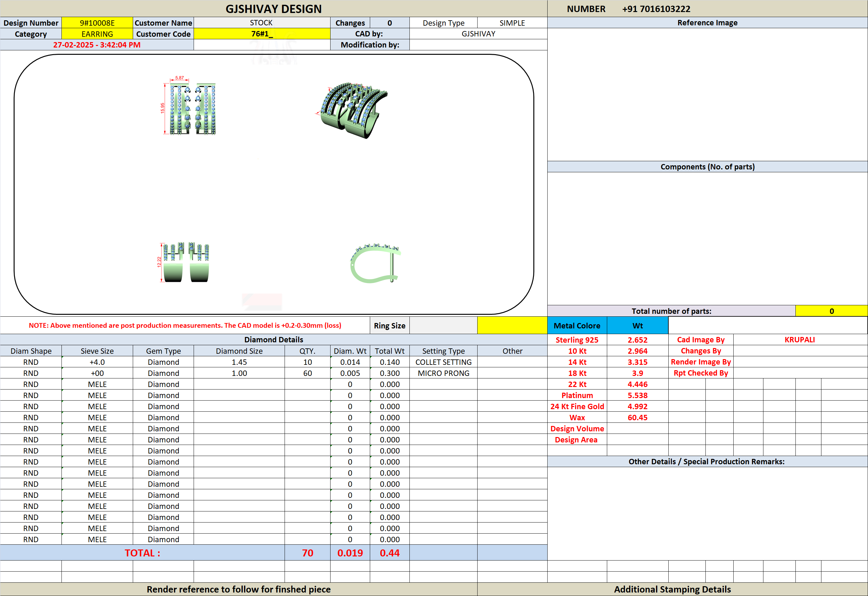
Task: Click the Sterling 925 weight 2.652
Action: pos(638,340)
